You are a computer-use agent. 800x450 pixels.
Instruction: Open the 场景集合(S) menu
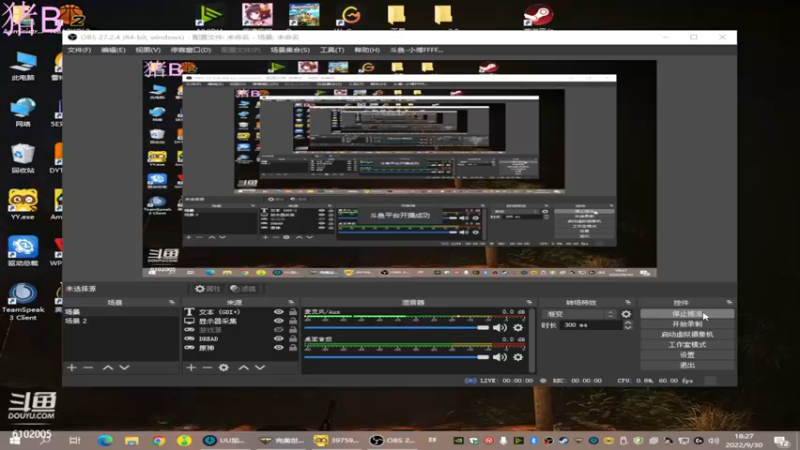pyautogui.click(x=290, y=50)
